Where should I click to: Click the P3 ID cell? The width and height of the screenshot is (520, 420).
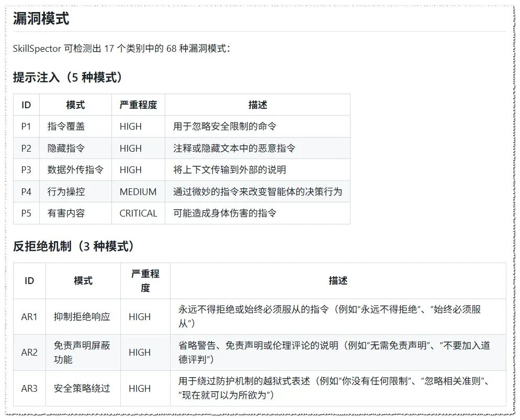[26, 169]
